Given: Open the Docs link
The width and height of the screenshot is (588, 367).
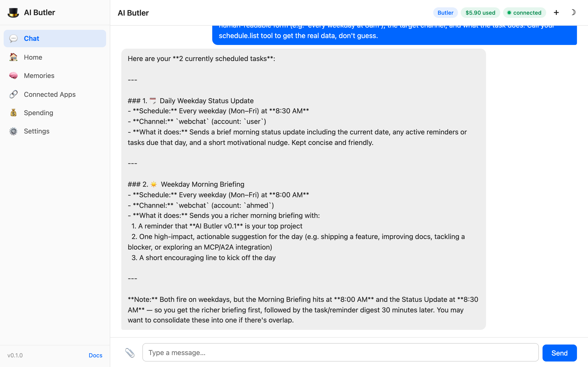Looking at the screenshot, I should tap(95, 355).
